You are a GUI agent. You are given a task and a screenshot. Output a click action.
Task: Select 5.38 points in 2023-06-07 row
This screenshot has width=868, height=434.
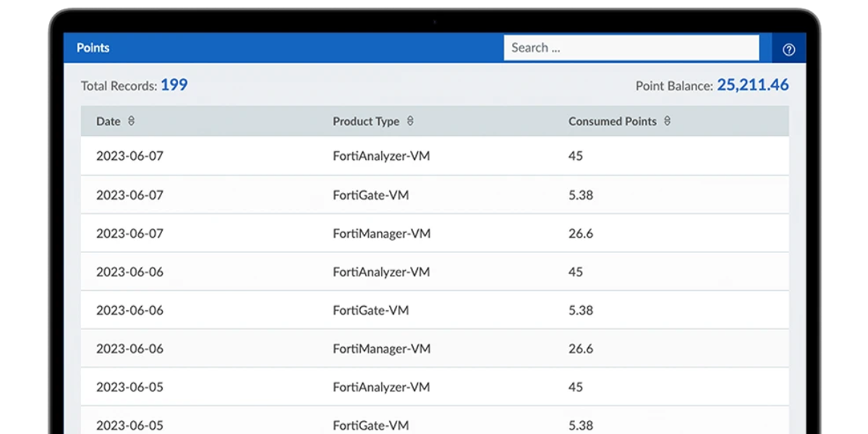tap(581, 195)
